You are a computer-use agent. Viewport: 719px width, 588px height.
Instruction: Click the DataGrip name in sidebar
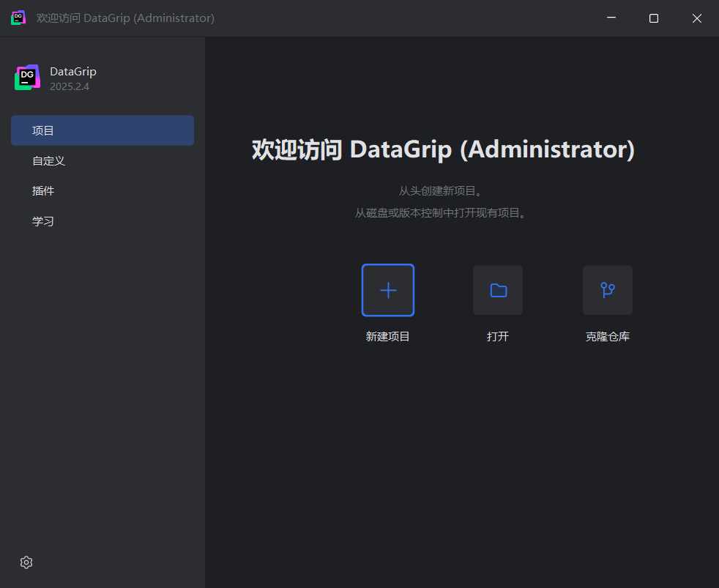(73, 71)
